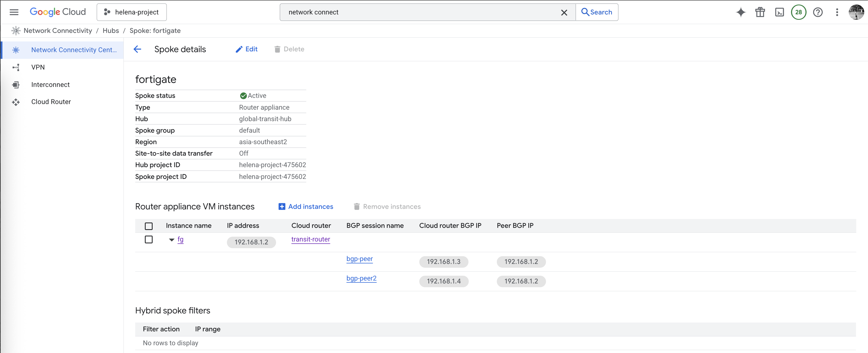Select VPN in the left sidebar

pyautogui.click(x=38, y=67)
